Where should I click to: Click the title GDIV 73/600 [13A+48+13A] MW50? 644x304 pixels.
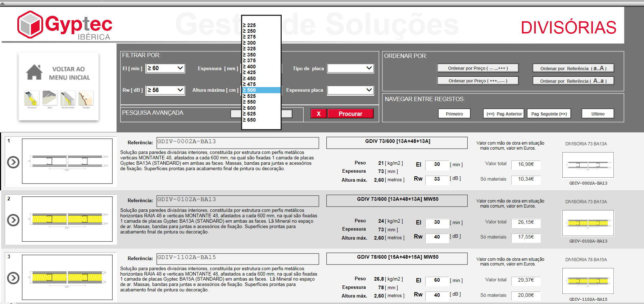pyautogui.click(x=397, y=200)
